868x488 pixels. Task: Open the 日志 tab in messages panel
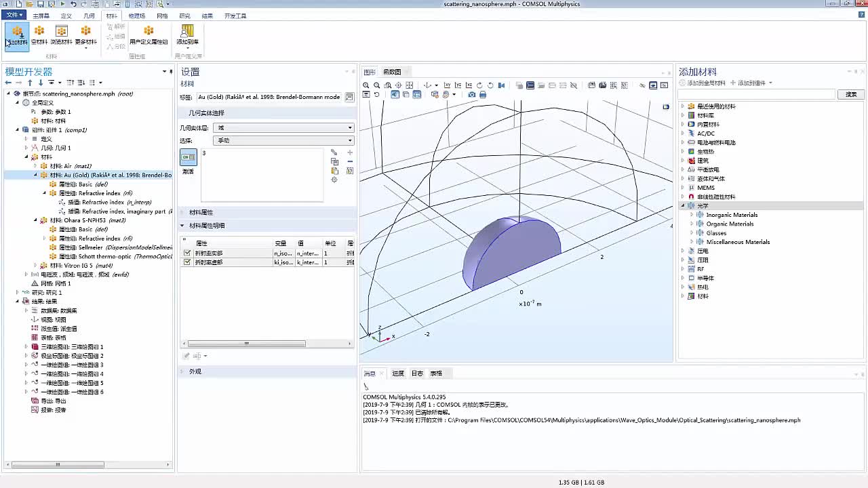tap(417, 373)
